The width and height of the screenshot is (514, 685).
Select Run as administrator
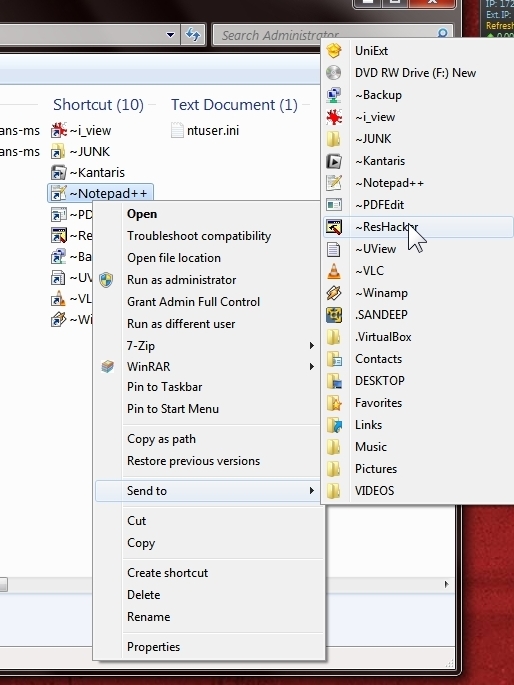point(181,280)
